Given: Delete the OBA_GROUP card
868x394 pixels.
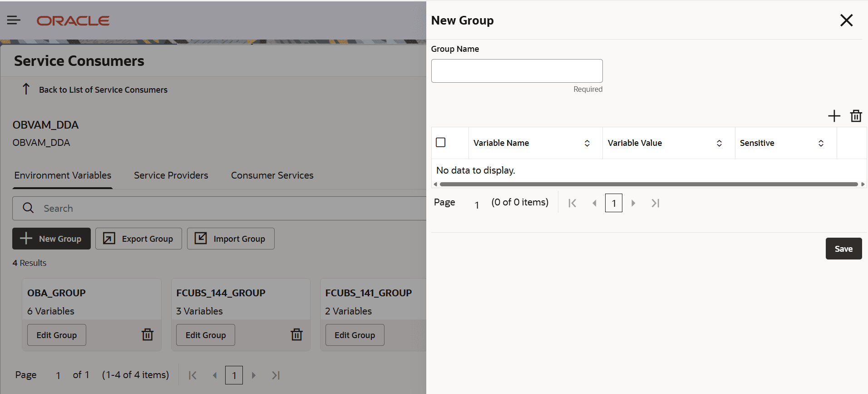Looking at the screenshot, I should click(x=148, y=334).
